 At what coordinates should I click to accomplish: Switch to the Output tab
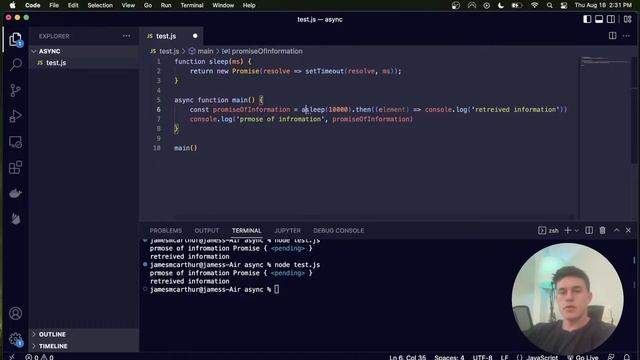tap(207, 231)
